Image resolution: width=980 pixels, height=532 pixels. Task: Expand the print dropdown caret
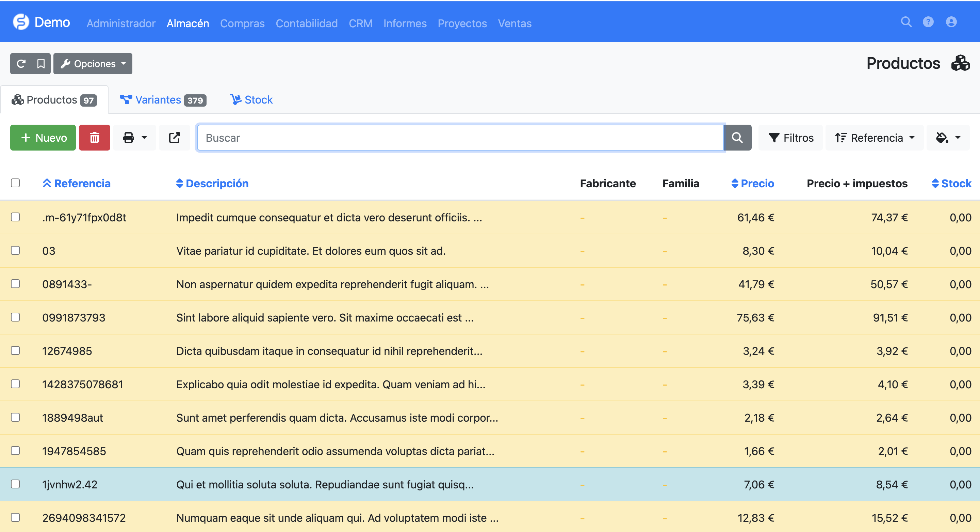pyautogui.click(x=144, y=138)
